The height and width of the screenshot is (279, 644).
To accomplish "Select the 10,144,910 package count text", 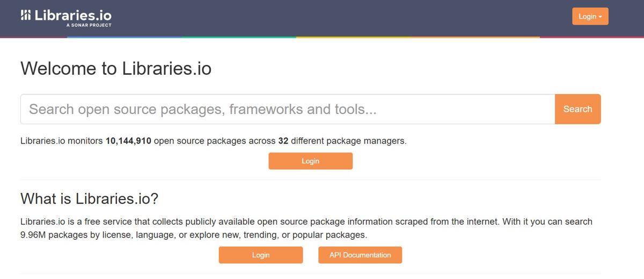I will tap(128, 141).
